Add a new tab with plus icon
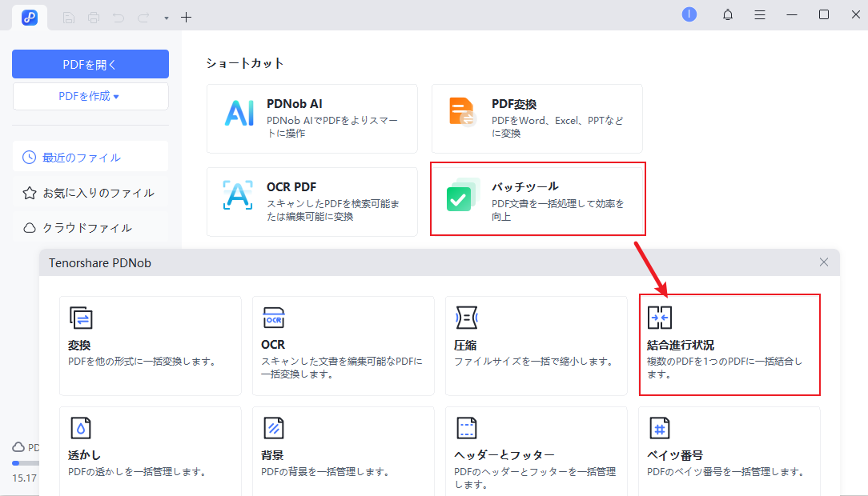 coord(186,18)
